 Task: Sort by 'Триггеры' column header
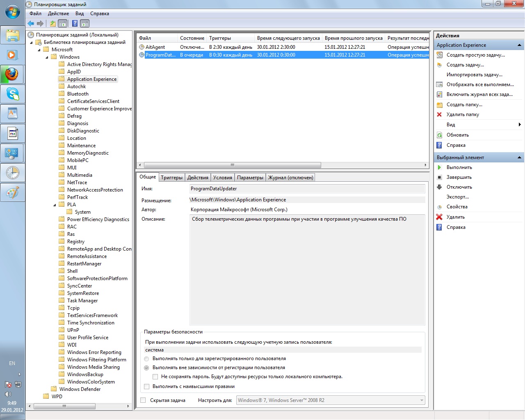[230, 38]
